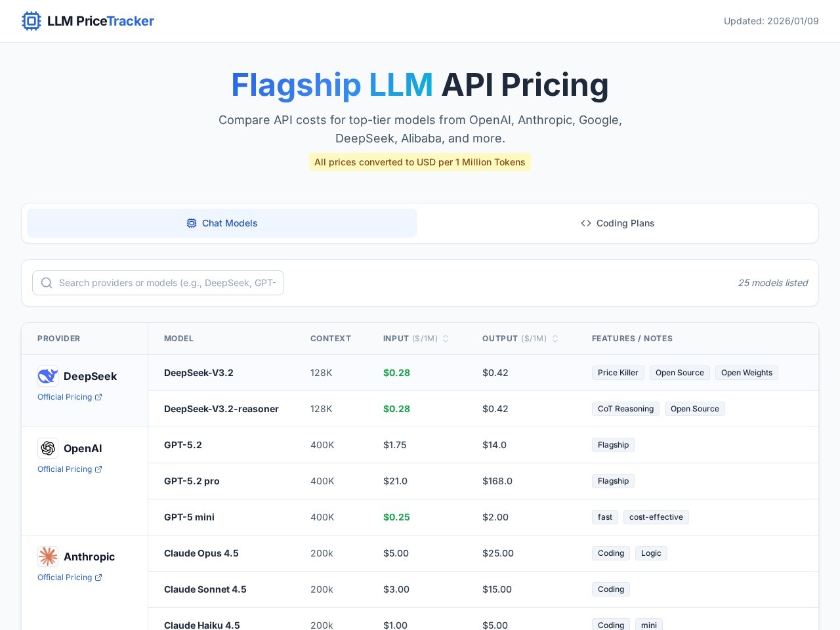Select the DeepSeek-V3.2-reasoner model name
Screen dimensions: 840x630
(x=221, y=409)
